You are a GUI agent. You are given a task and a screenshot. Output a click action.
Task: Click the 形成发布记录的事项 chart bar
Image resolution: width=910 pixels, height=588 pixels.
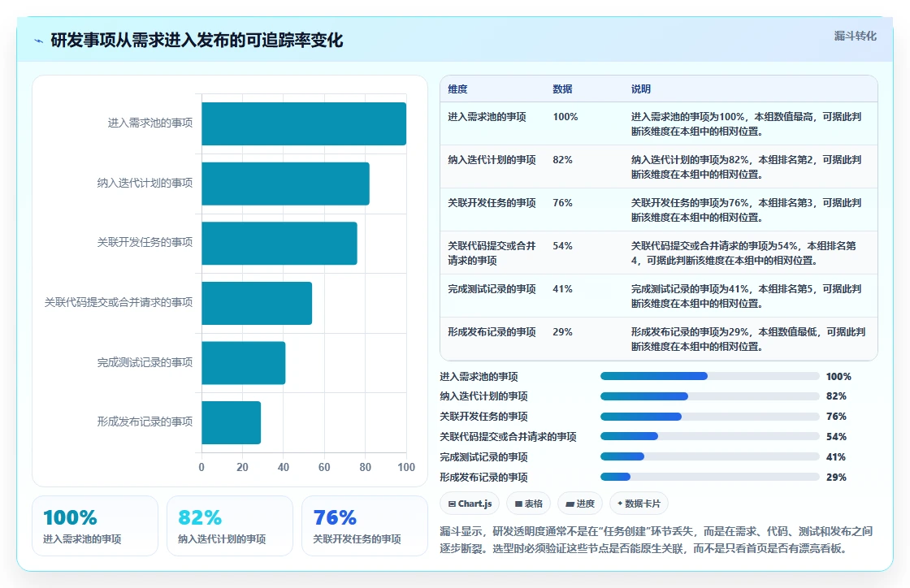point(232,422)
